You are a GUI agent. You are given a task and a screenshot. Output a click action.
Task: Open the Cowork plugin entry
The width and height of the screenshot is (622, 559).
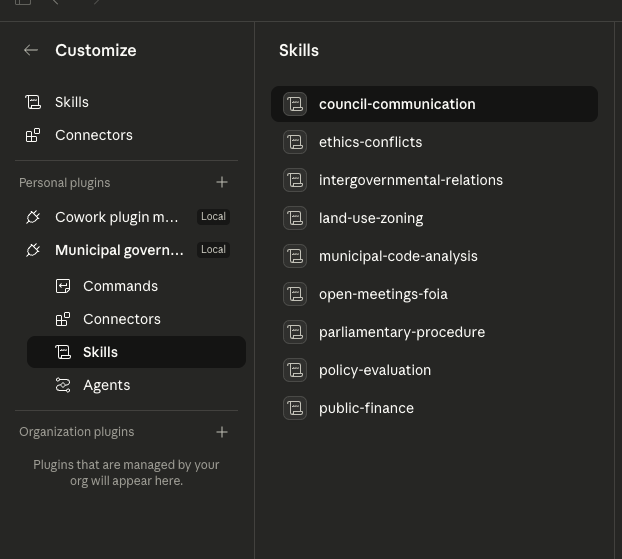(x=116, y=217)
